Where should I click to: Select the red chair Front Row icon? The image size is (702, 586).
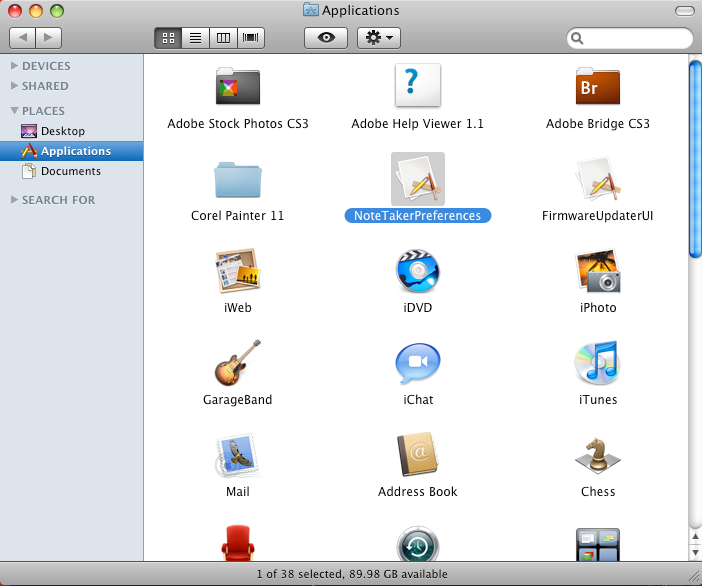[x=238, y=543]
